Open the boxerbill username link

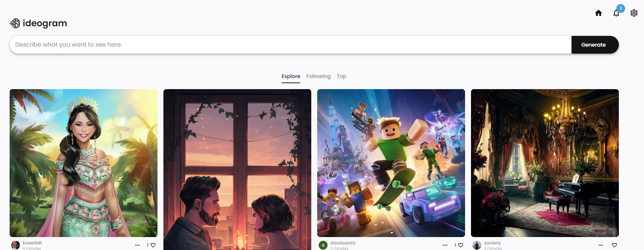pyautogui.click(x=32, y=243)
